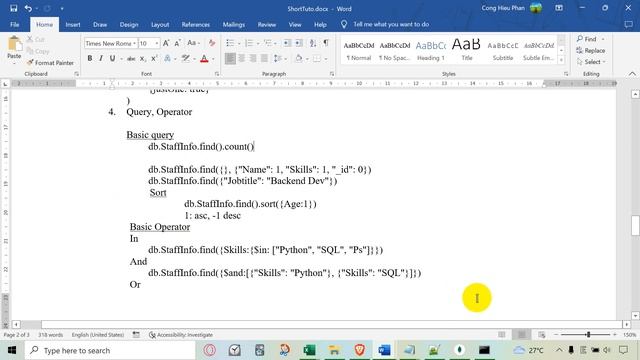Click the Borders icon
This screenshot has height=360, width=640.
pos(317,59)
